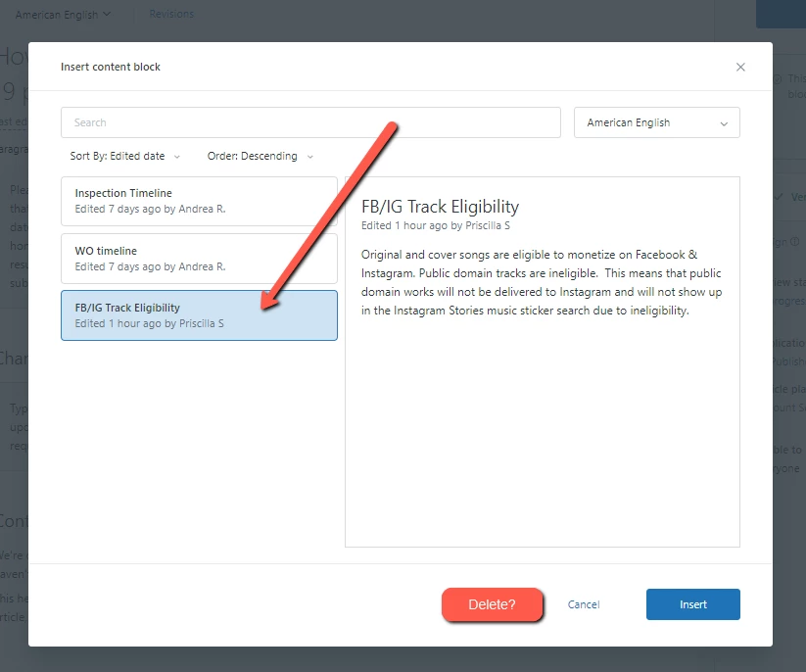The image size is (806, 672).
Task: Focus the Search field in the dialog
Action: pyautogui.click(x=310, y=122)
